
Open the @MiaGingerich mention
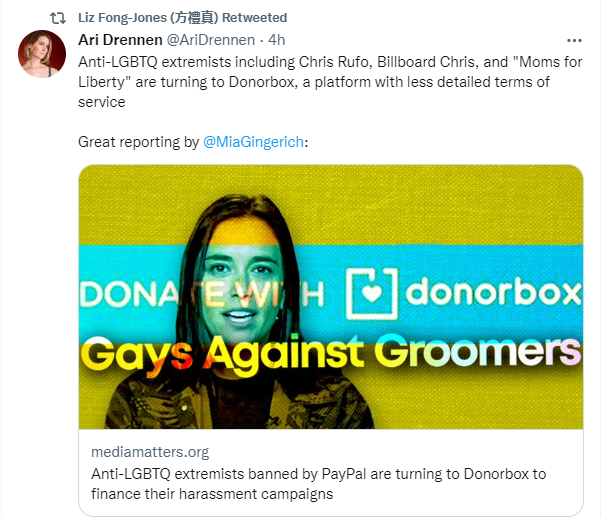(254, 142)
